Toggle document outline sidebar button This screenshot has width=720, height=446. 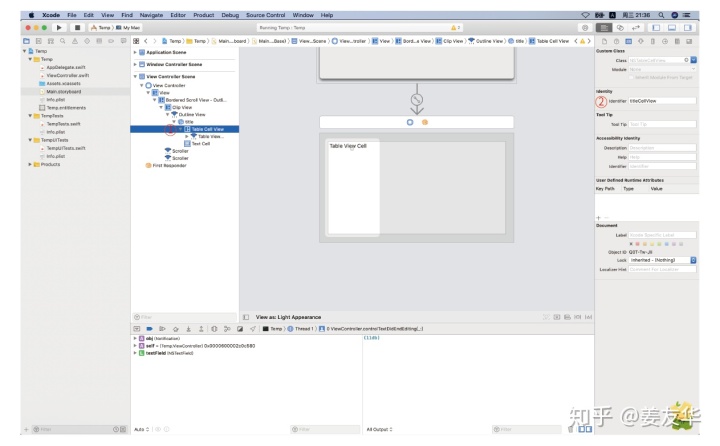click(246, 317)
